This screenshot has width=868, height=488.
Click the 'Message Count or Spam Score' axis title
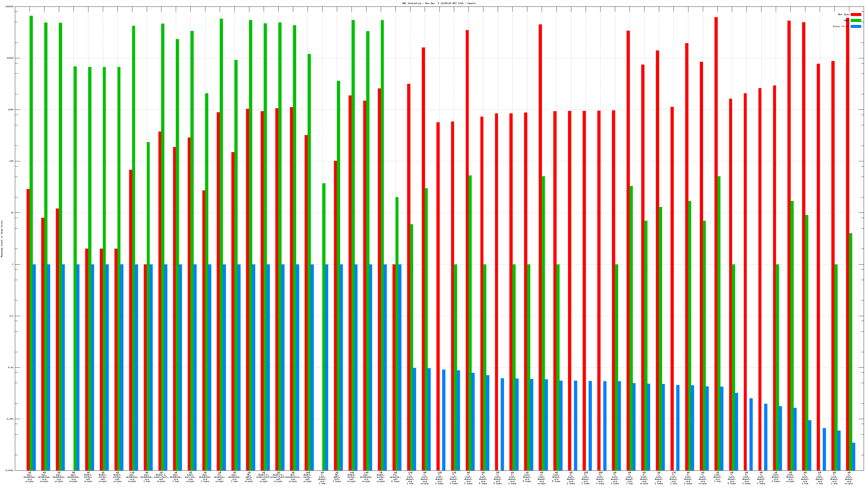[x=2, y=239]
